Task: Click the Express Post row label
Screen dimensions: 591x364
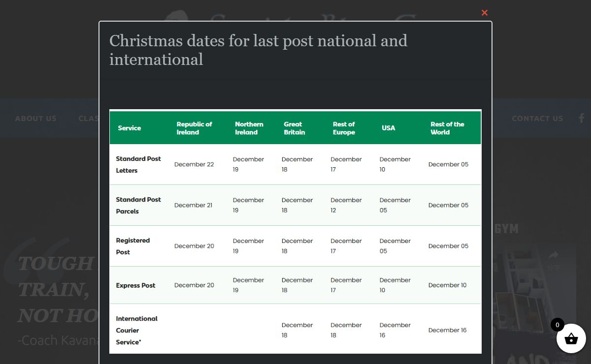Action: coord(135,285)
